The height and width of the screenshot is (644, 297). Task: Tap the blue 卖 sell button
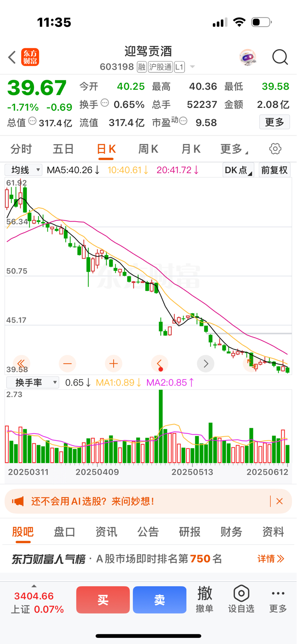[x=160, y=600]
